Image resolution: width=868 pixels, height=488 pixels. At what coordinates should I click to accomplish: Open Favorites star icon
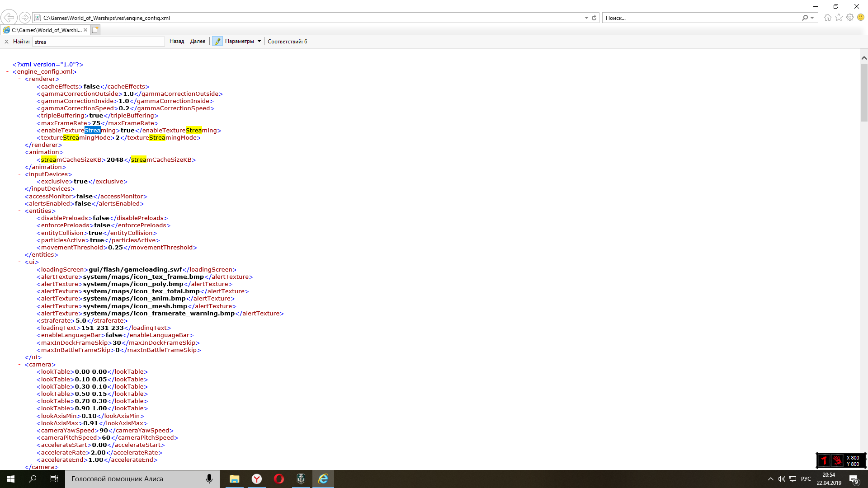839,18
